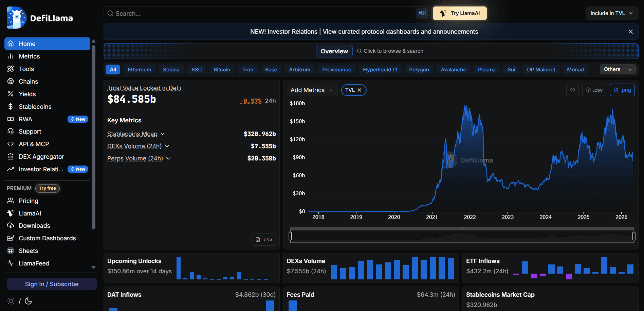
Task: Open Custom Dashboards item
Action: [47, 238]
